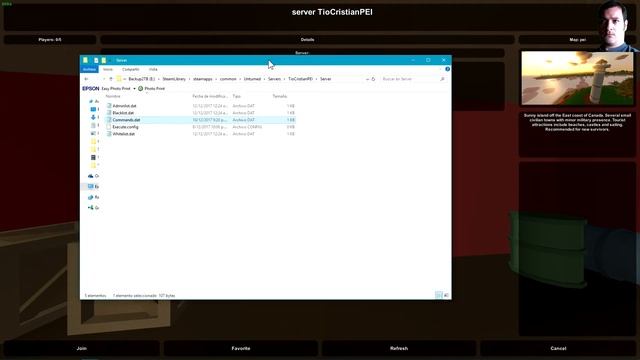640x360 pixels.
Task: Navigate to Unturned in breadcrumb
Action: pos(252,79)
